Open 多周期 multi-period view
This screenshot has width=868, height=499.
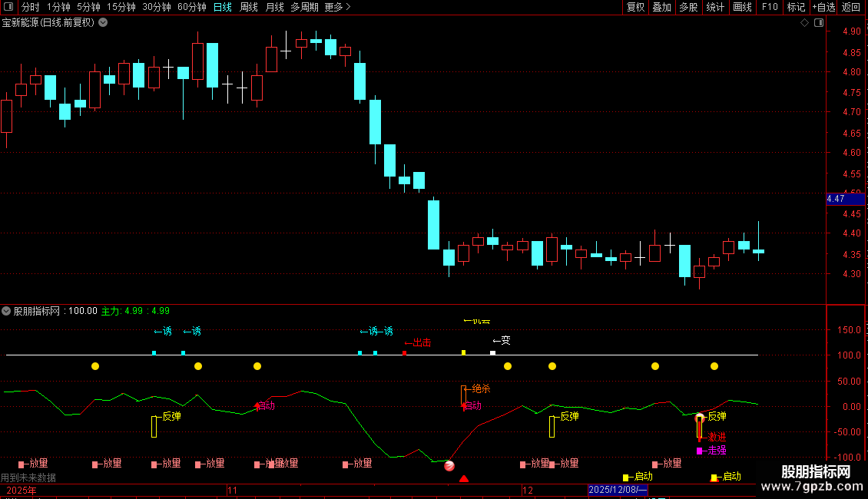coord(304,7)
